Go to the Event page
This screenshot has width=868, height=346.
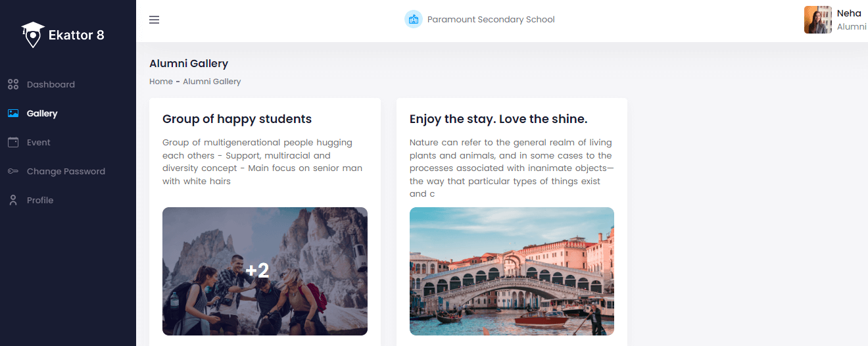click(39, 142)
